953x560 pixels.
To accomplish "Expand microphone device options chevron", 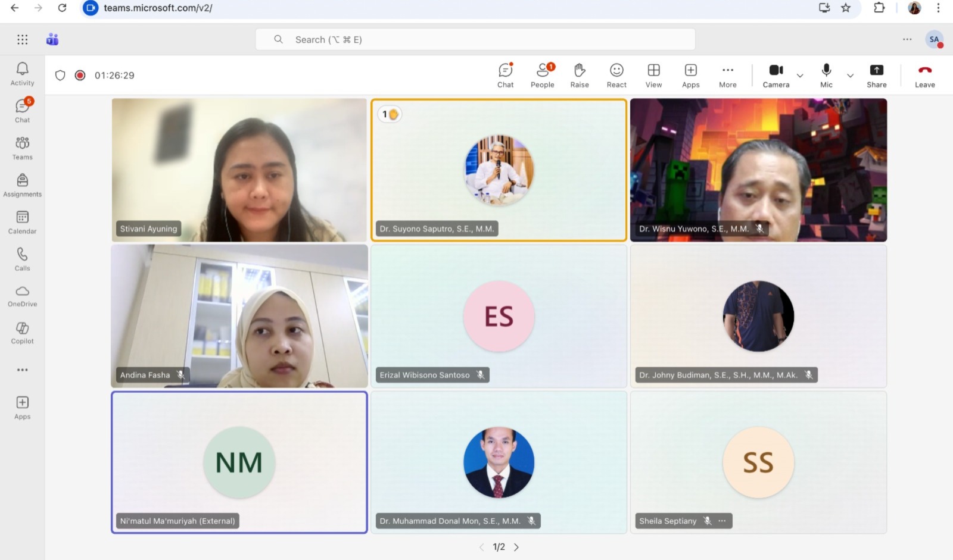I will (x=851, y=76).
